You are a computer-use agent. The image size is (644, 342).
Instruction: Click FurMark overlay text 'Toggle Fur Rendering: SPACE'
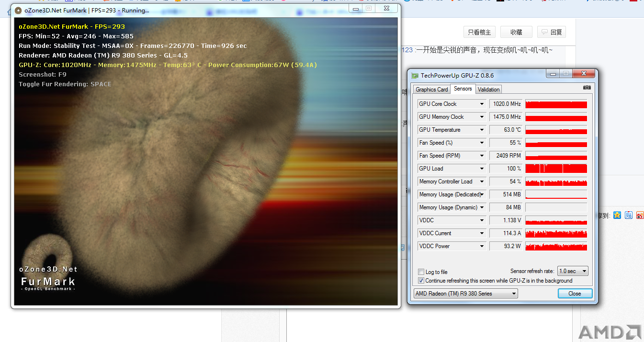[x=65, y=84]
